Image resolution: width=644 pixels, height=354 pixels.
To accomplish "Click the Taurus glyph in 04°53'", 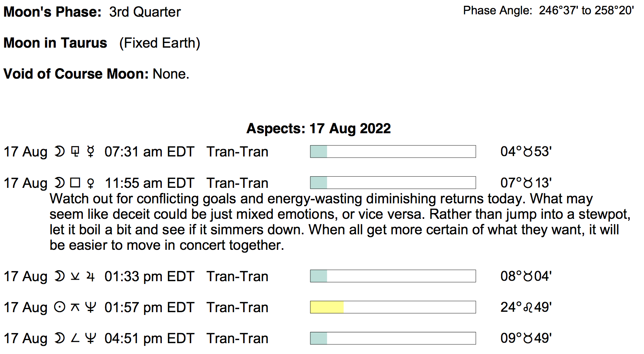I will pyautogui.click(x=528, y=152).
